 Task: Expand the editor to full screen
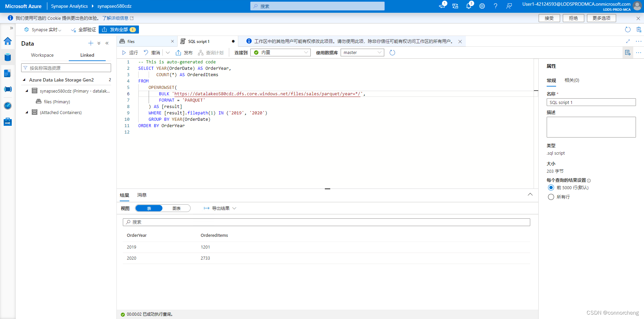(x=628, y=41)
